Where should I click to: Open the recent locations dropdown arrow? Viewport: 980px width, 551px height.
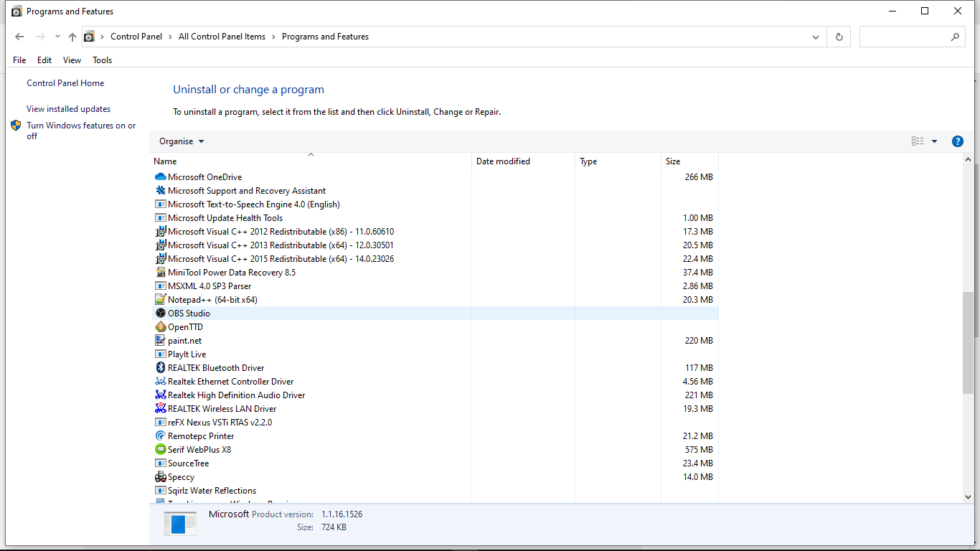pyautogui.click(x=57, y=37)
